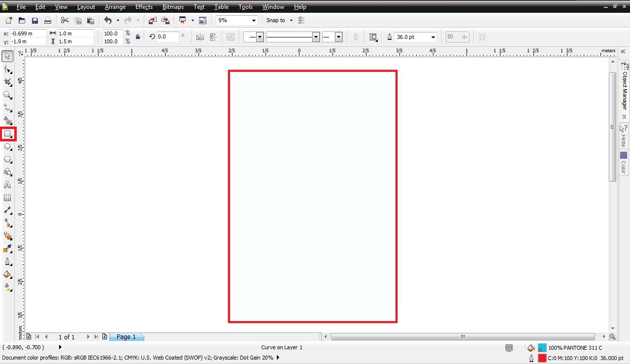
Task: Select the Shape tool
Action: [x=7, y=69]
